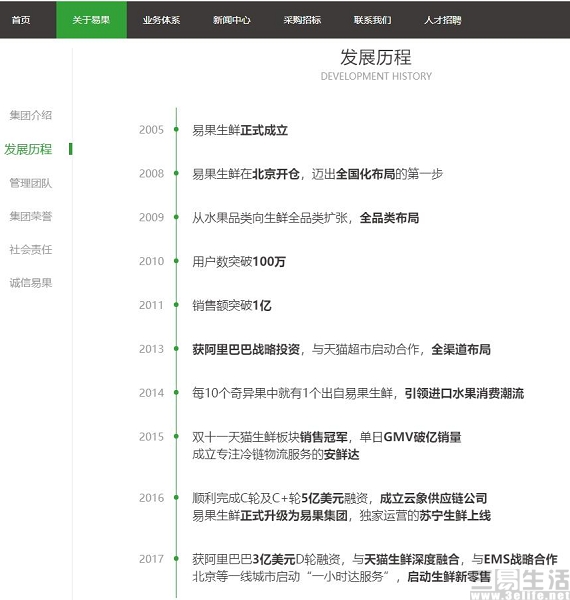Viewport: 570px width, 600px height.
Task: Click the 获阿里巴巴战略投资 entry text
Action: [x=341, y=349]
